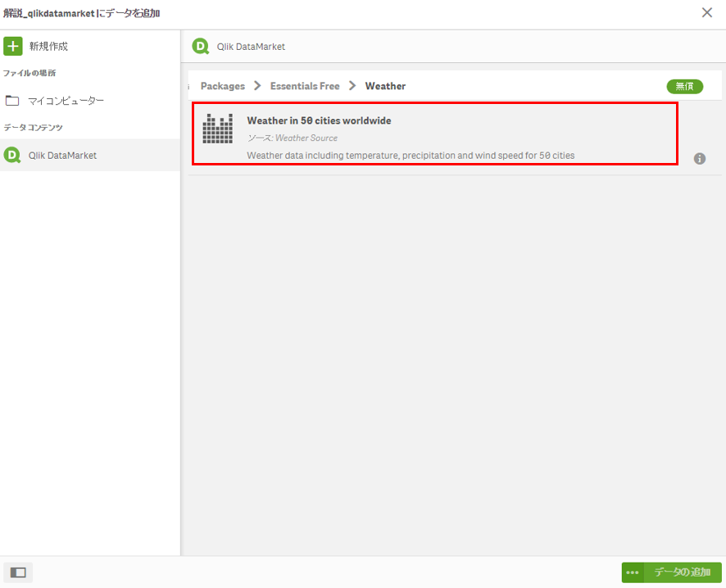
Task: Click the weather data description text
Action: (x=411, y=156)
